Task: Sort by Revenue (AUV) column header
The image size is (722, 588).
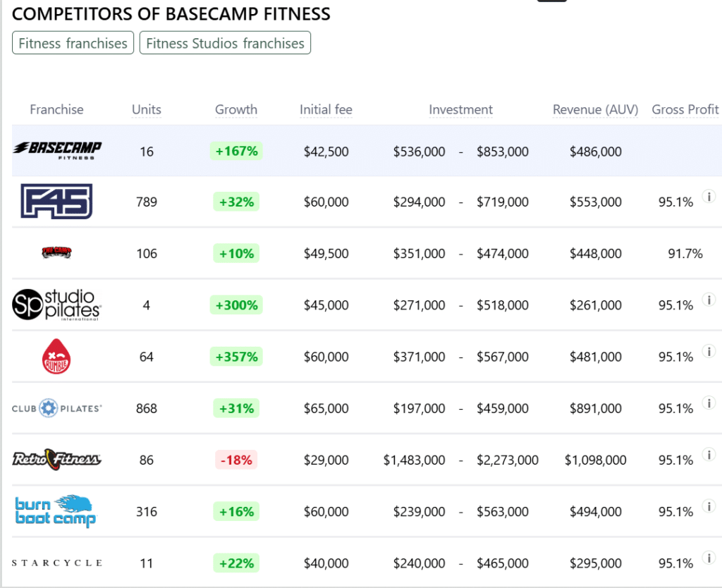Action: (595, 109)
